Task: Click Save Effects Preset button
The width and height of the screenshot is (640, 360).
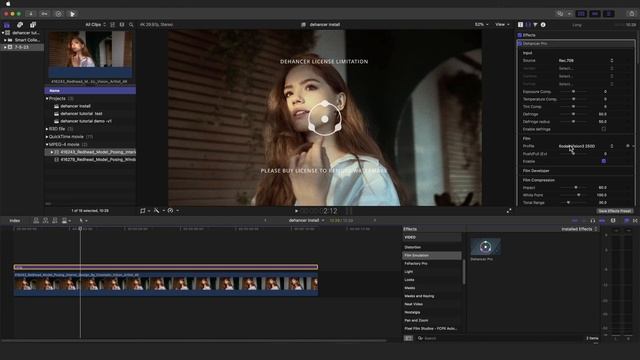Action: pyautogui.click(x=615, y=211)
